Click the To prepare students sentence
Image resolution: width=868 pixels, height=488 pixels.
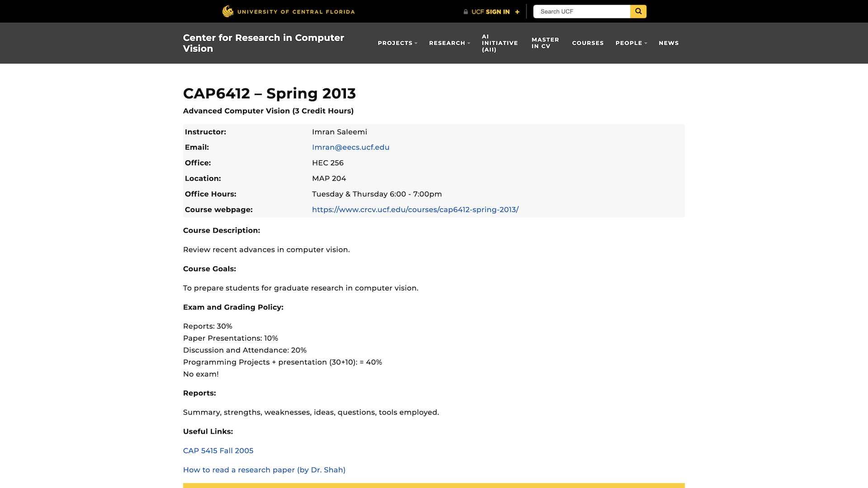pyautogui.click(x=301, y=288)
